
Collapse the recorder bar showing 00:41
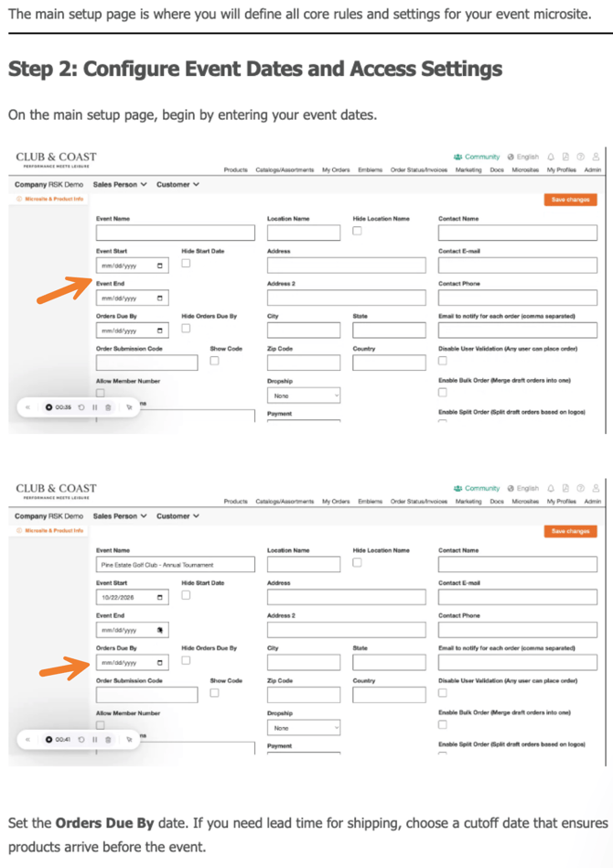27,738
